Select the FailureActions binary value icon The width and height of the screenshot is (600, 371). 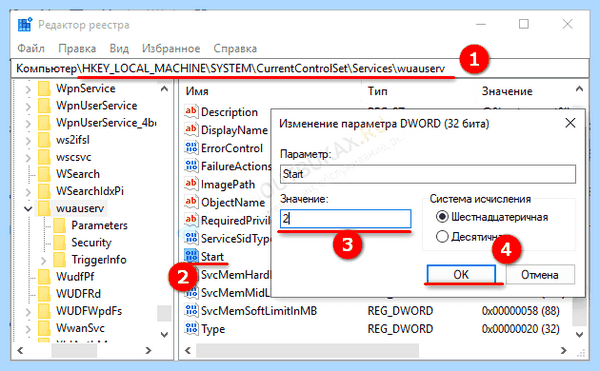point(191,166)
